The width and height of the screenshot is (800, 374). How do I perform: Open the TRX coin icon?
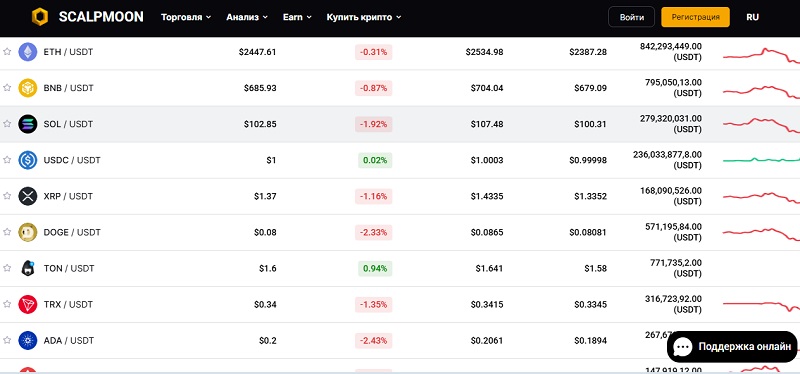(x=28, y=305)
